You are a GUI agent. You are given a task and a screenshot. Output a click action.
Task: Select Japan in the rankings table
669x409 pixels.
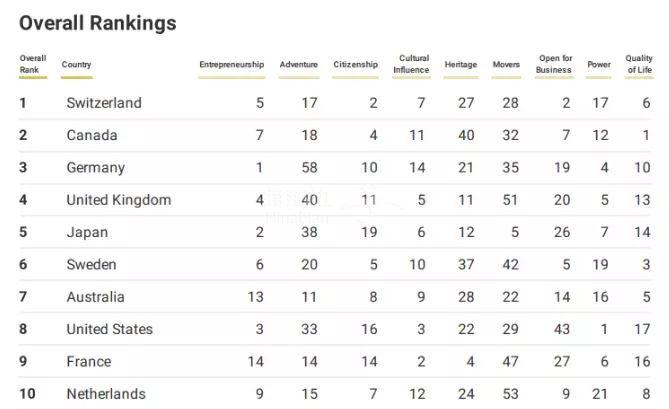coord(88,232)
